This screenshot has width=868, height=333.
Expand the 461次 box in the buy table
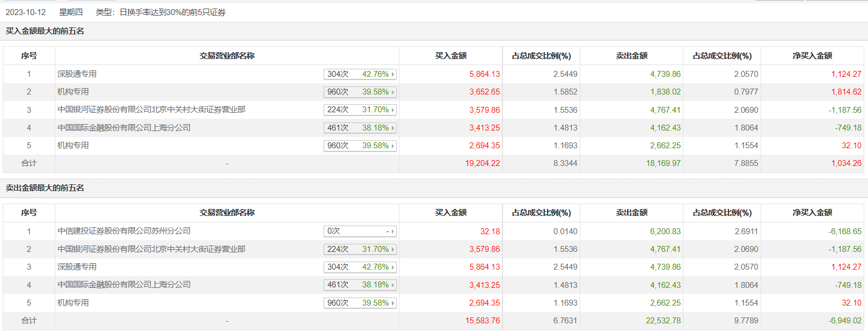[x=360, y=128]
